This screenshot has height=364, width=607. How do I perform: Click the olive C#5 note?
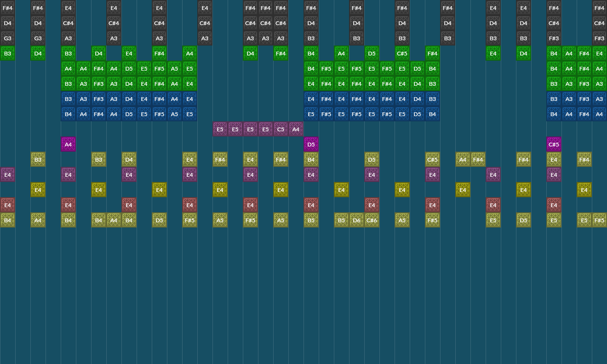point(432,159)
